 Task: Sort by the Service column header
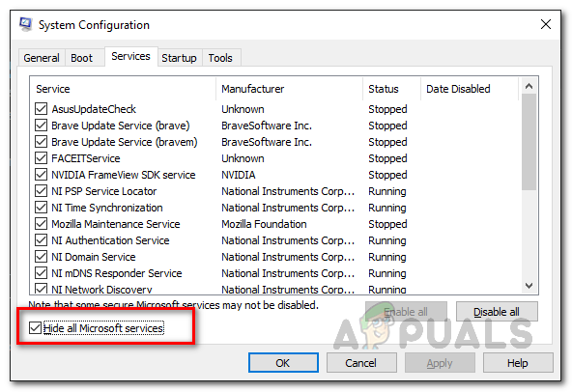point(123,89)
